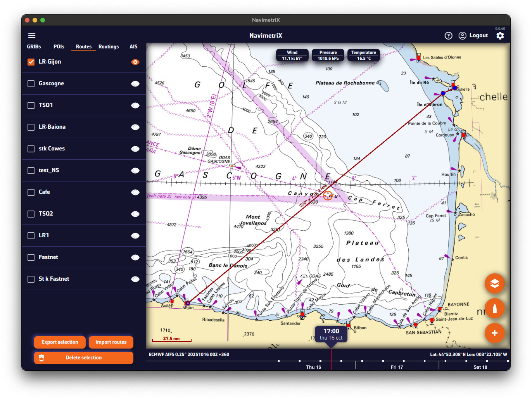Toggle visibility of stk Cowes route

click(x=135, y=149)
